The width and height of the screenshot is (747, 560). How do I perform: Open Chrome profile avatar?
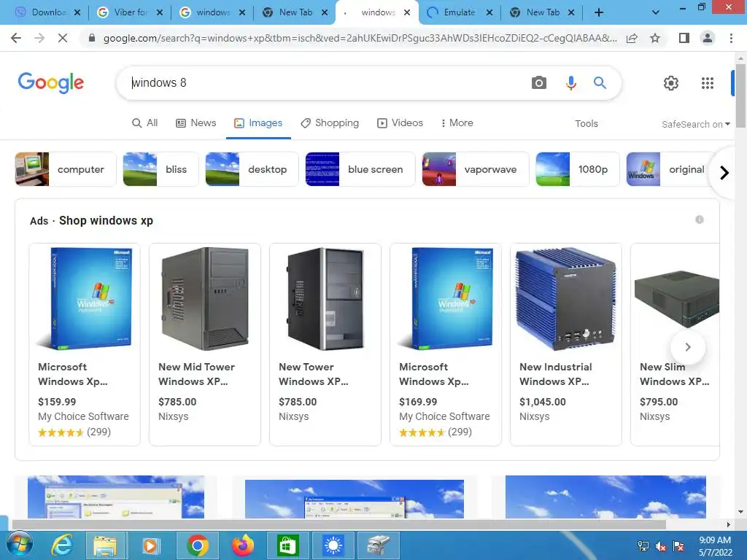pyautogui.click(x=708, y=38)
